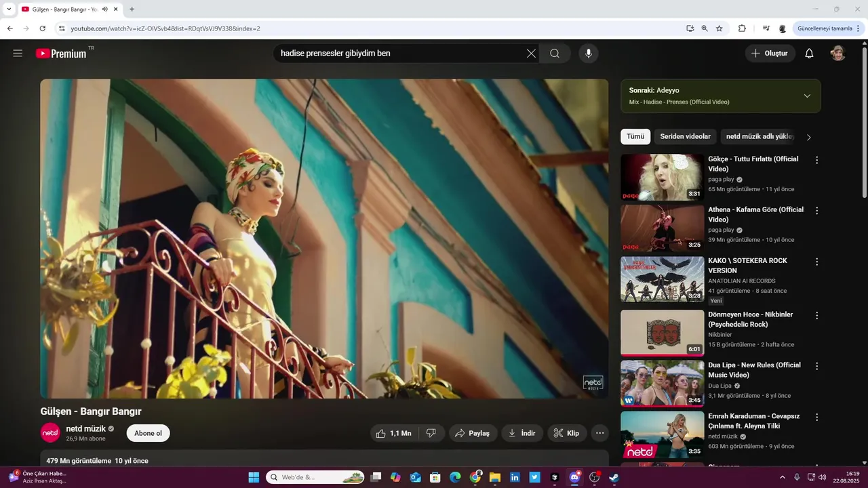Open YouTube account avatar menu
Viewport: 868px width, 488px height.
click(838, 54)
